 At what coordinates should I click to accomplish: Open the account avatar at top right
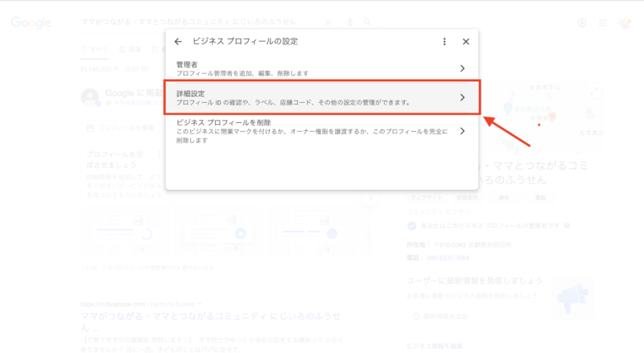click(625, 23)
